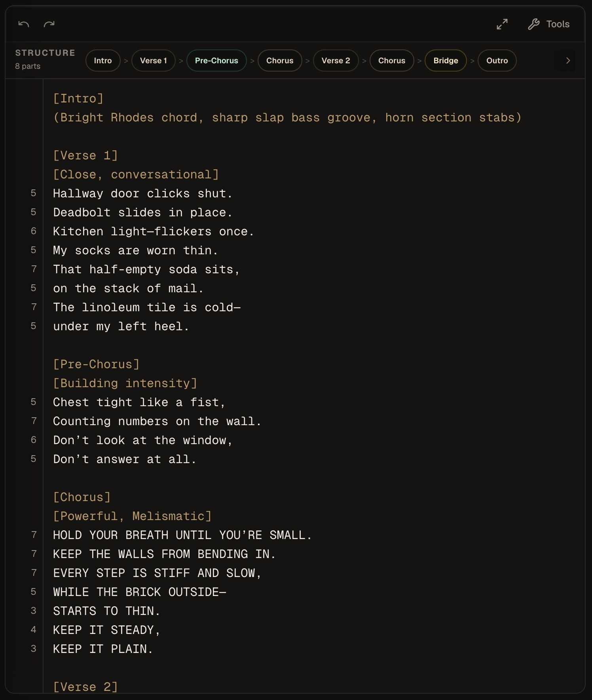This screenshot has width=592, height=700.
Task: Click the [Pre-Chorus] section tag
Action: [97, 364]
